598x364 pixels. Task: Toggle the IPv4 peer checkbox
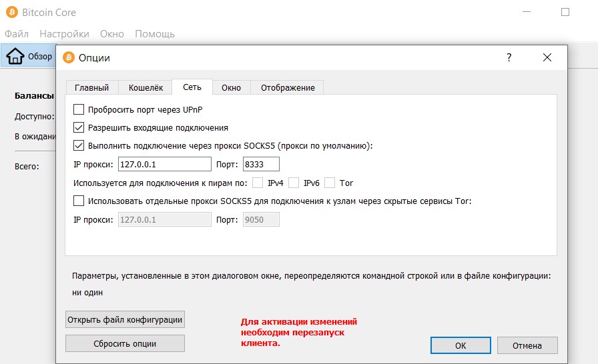click(x=258, y=183)
